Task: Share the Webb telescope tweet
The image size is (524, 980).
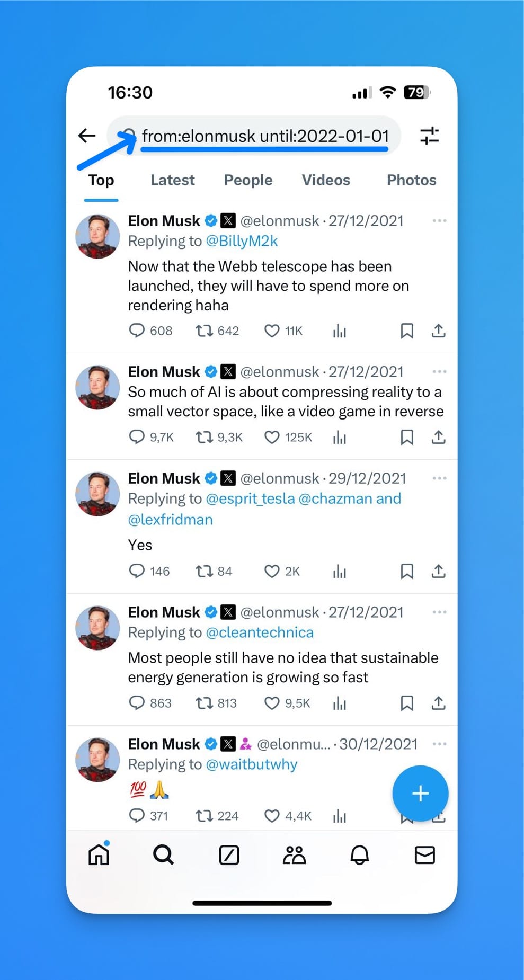Action: (438, 331)
